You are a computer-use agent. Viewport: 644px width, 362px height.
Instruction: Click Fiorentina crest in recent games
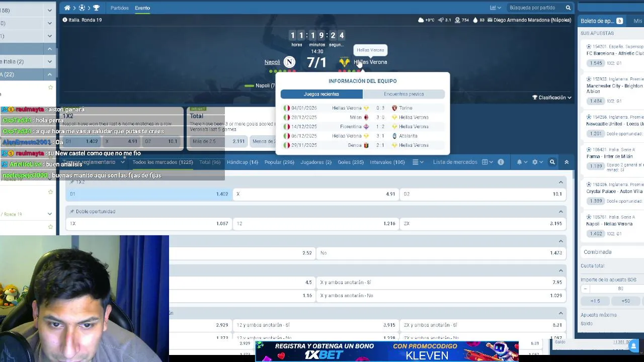point(366,127)
